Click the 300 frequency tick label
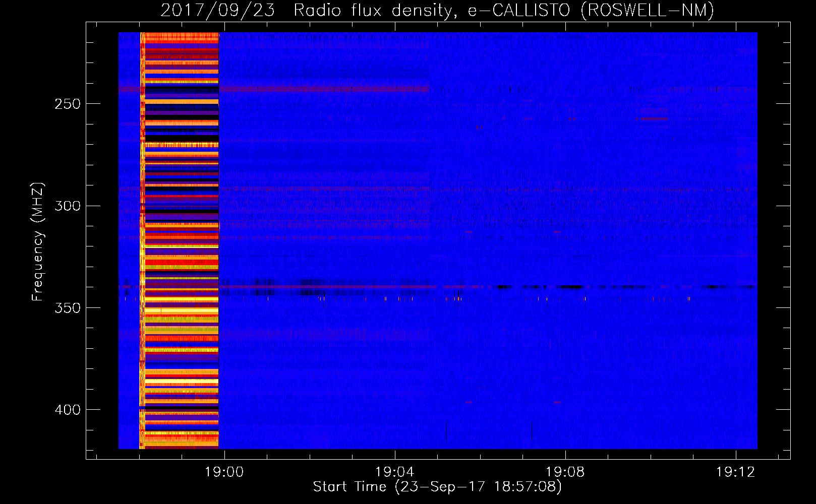This screenshot has width=816, height=504. (x=68, y=206)
